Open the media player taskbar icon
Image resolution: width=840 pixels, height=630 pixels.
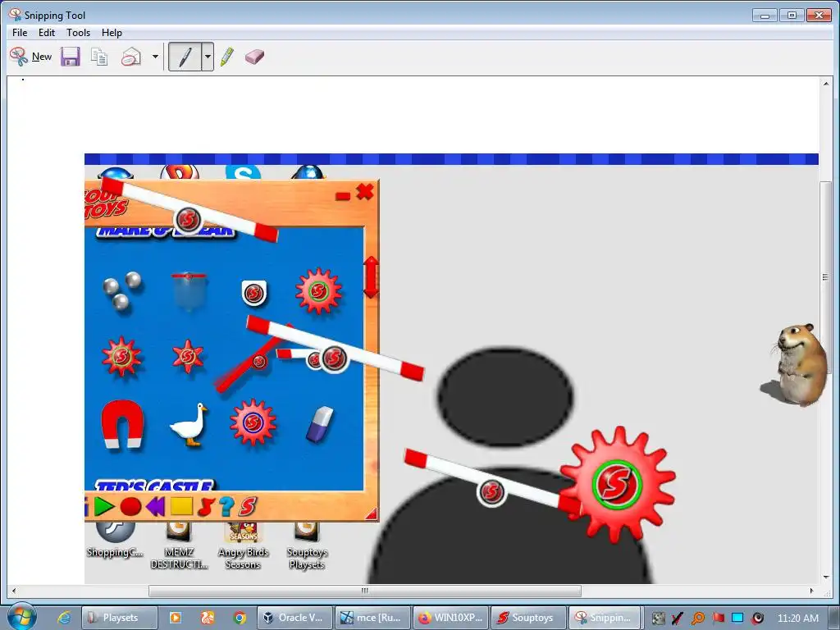[175, 618]
